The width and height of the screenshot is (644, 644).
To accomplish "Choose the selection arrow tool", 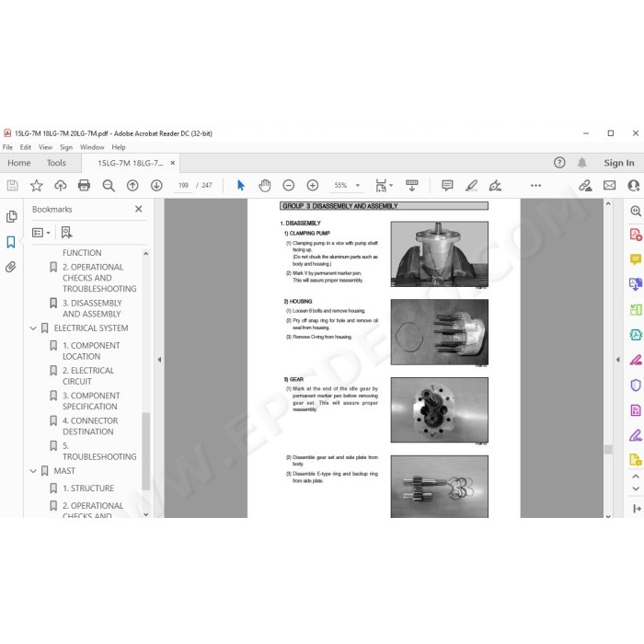I will tap(241, 186).
